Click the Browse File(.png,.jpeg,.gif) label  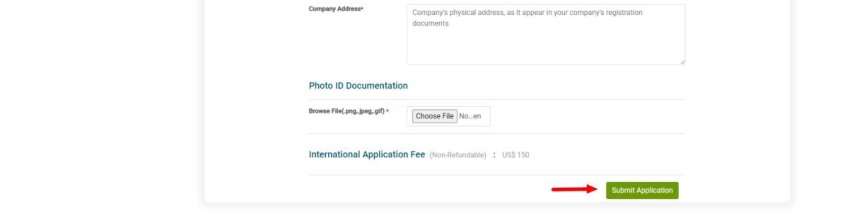point(346,111)
